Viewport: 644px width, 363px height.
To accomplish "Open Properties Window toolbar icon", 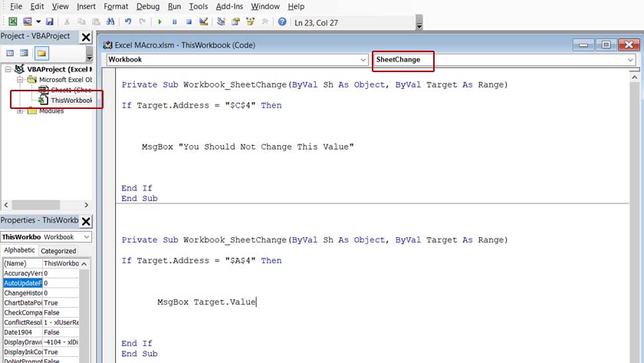I will pos(235,21).
